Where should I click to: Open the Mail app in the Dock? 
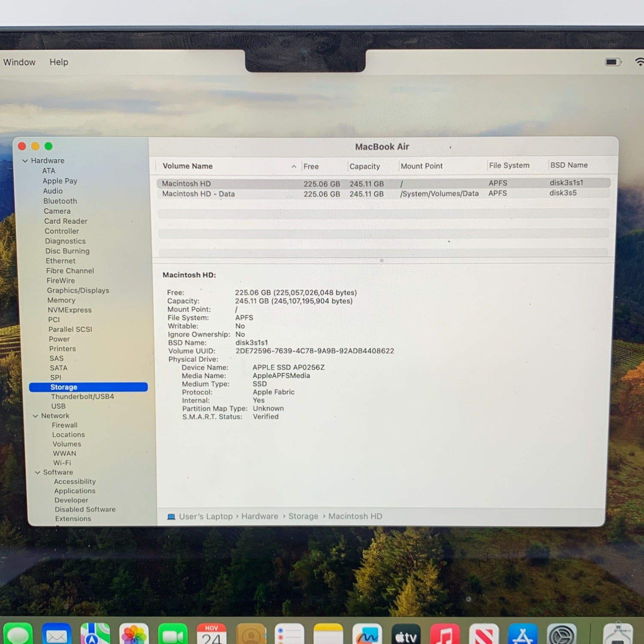coord(57,635)
